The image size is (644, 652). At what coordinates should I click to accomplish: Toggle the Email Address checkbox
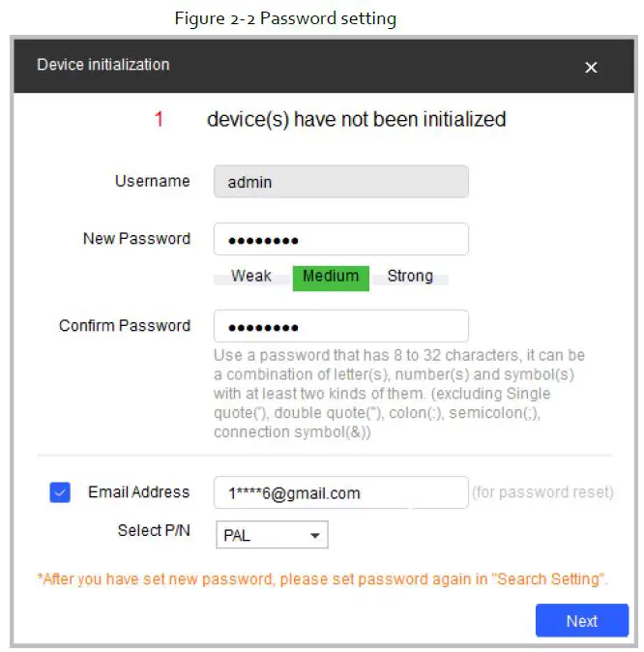[60, 492]
